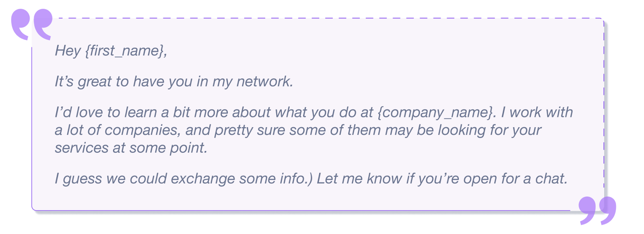Viewport: 644px width, 234px height.
Task: Click the line "It's great to have you"
Action: click(x=124, y=82)
